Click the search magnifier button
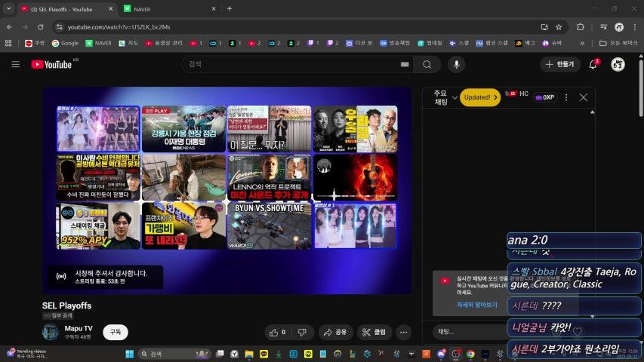Image resolution: width=644 pixels, height=362 pixels. coord(427,64)
